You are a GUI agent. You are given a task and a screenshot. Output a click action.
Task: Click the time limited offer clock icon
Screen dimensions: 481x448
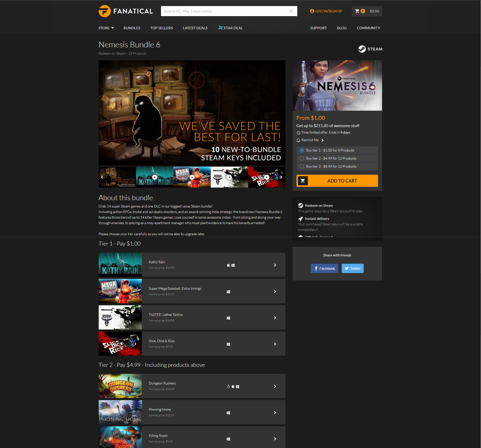pyautogui.click(x=299, y=133)
